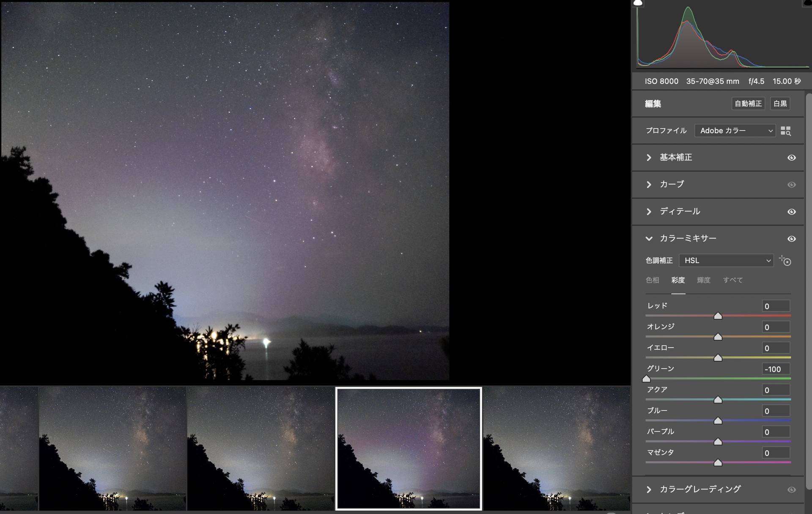Click the ブルー value field

pyautogui.click(x=776, y=411)
